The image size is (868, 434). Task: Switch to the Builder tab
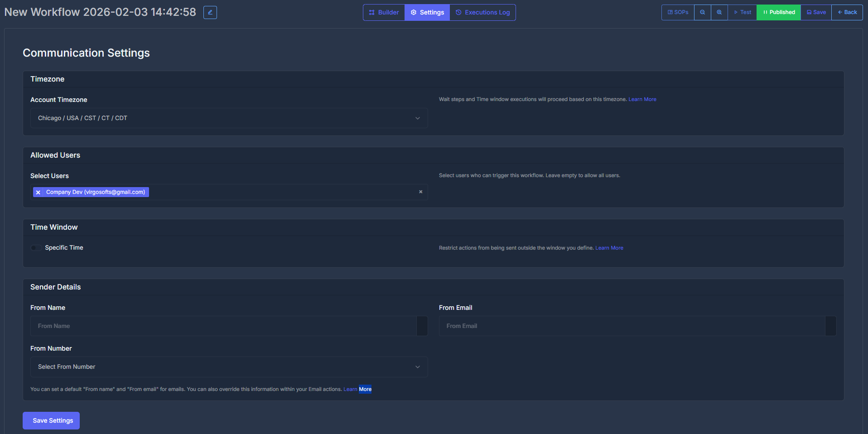(x=383, y=12)
